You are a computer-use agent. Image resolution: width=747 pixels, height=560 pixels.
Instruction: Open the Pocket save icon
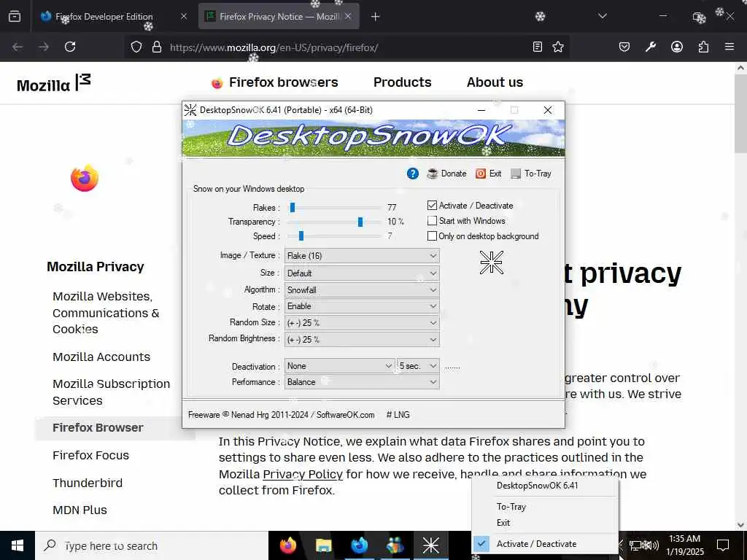pos(624,47)
